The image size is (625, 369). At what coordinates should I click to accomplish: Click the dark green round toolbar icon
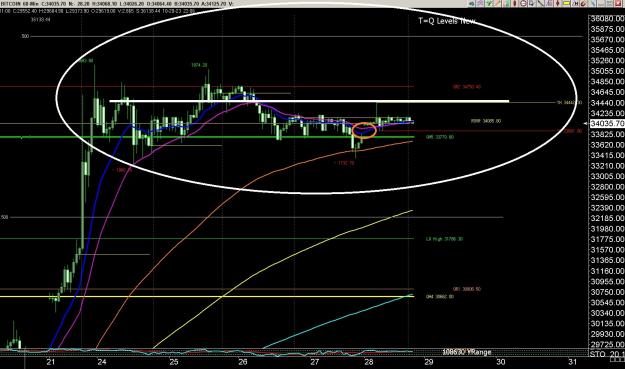pyautogui.click(x=472, y=4)
